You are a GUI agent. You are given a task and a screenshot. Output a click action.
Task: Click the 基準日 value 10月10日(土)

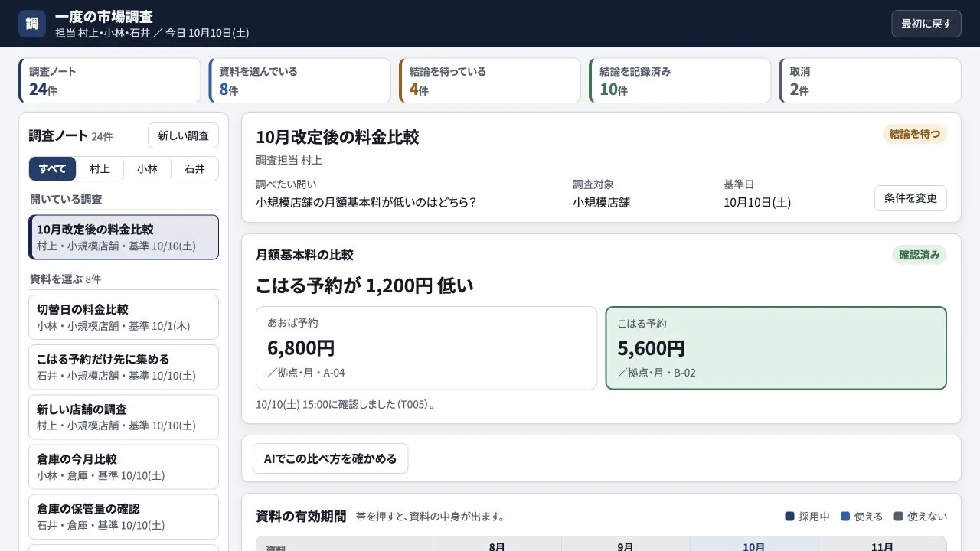(757, 203)
